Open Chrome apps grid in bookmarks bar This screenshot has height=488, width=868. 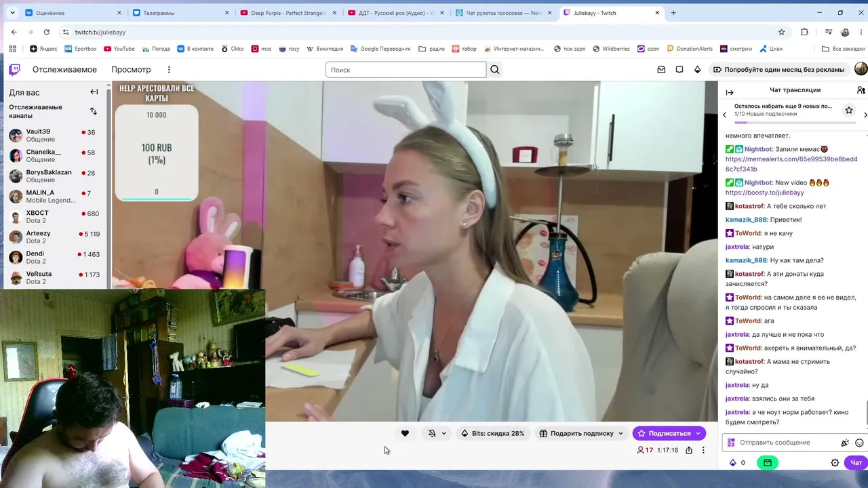tap(12, 49)
